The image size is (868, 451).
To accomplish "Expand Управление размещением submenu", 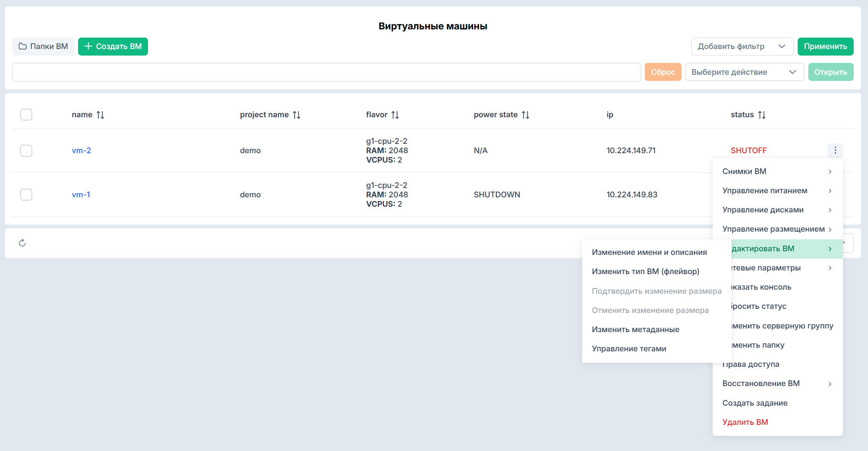I will tap(778, 229).
